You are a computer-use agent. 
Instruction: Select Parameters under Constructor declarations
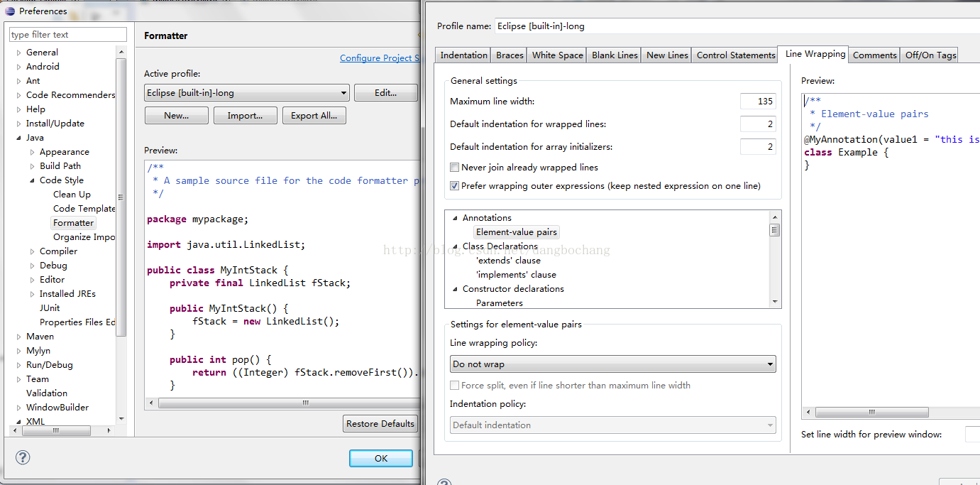(x=500, y=303)
